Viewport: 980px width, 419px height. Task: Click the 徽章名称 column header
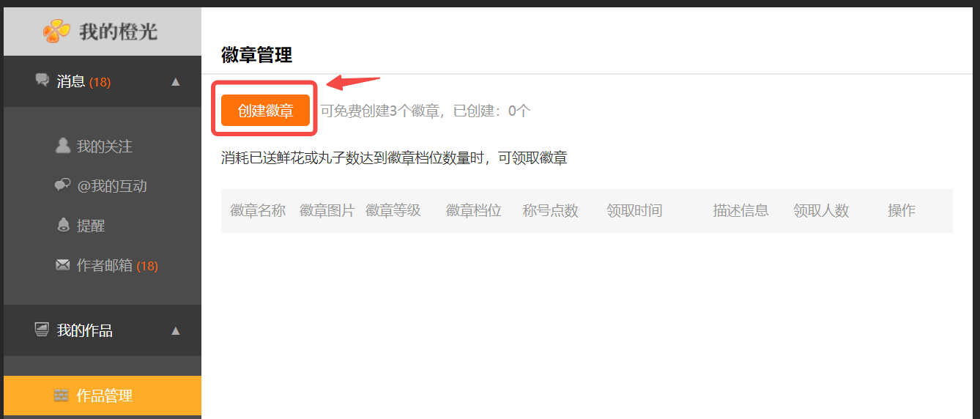tap(258, 211)
